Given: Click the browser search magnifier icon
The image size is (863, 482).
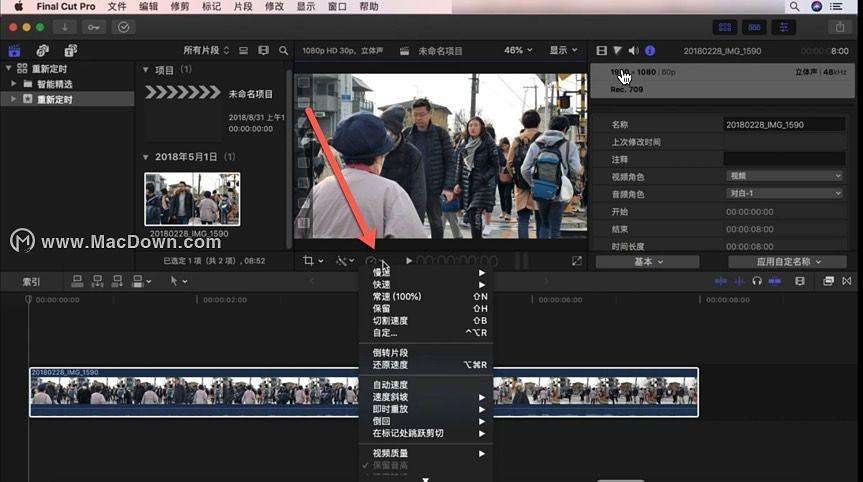Looking at the screenshot, I should [283, 51].
